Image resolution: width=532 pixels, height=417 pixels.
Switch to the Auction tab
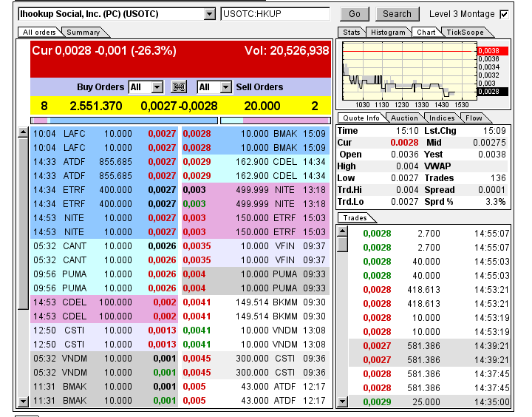coord(404,118)
